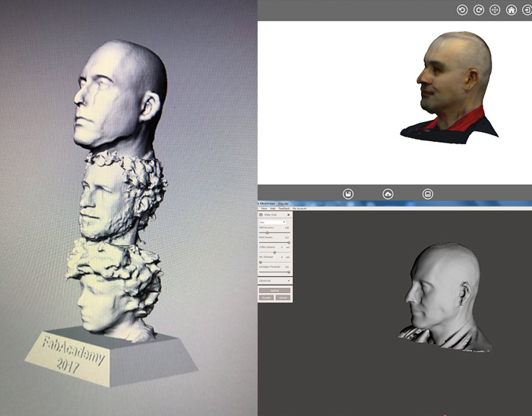This screenshot has height=416, width=532.
Task: Click the Offset Distance value field
Action: [282, 247]
